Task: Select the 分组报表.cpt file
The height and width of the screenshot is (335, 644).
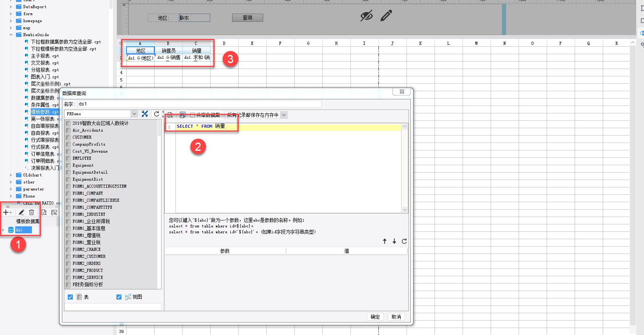Action: (44, 70)
